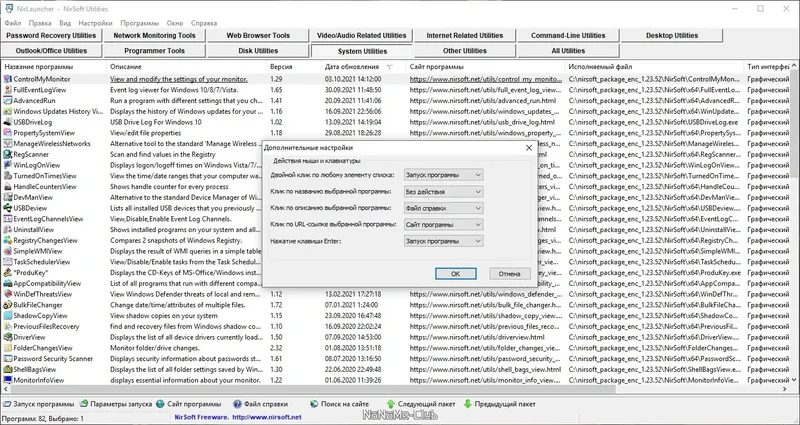Click the TaskSchedulerView row icon

click(7, 262)
